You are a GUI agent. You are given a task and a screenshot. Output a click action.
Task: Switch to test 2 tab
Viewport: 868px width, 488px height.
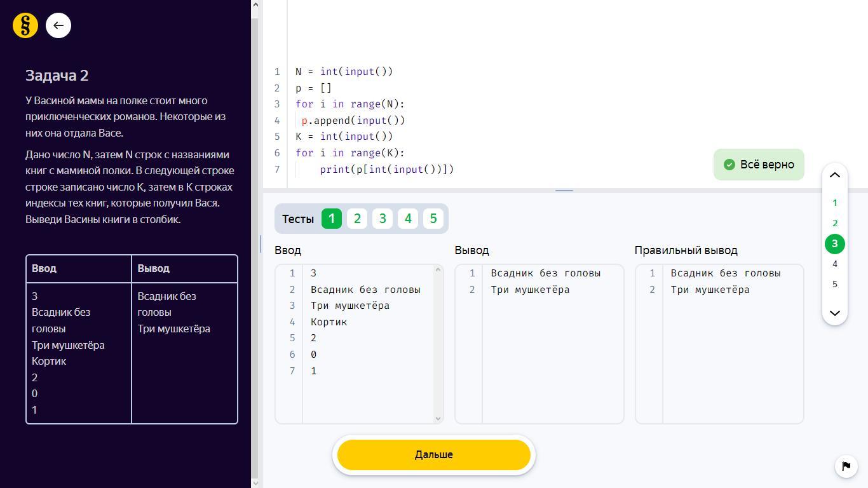point(357,219)
